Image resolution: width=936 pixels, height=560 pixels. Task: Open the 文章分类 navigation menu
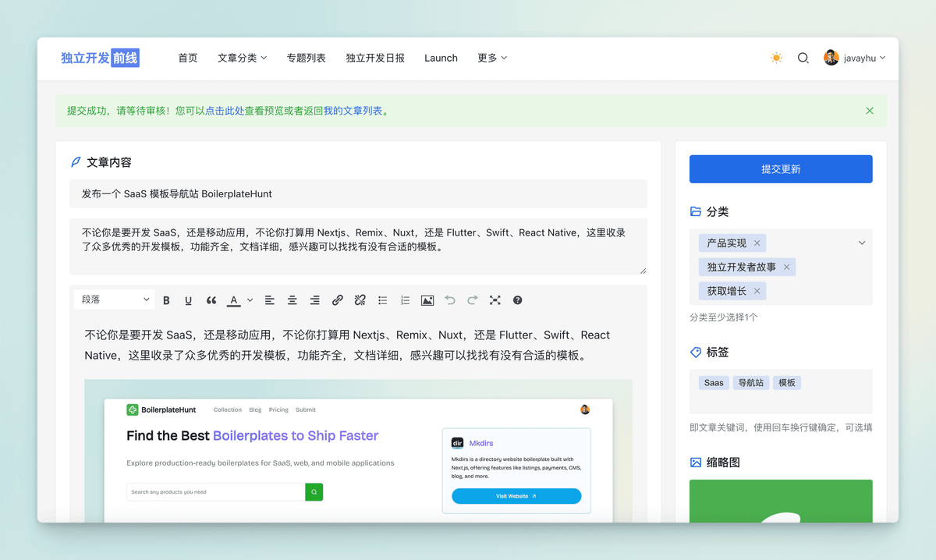click(242, 58)
